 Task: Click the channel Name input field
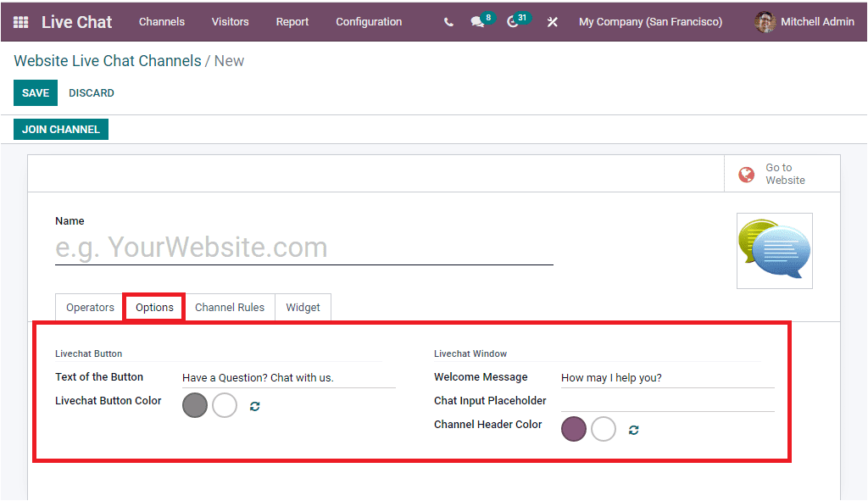click(x=304, y=248)
